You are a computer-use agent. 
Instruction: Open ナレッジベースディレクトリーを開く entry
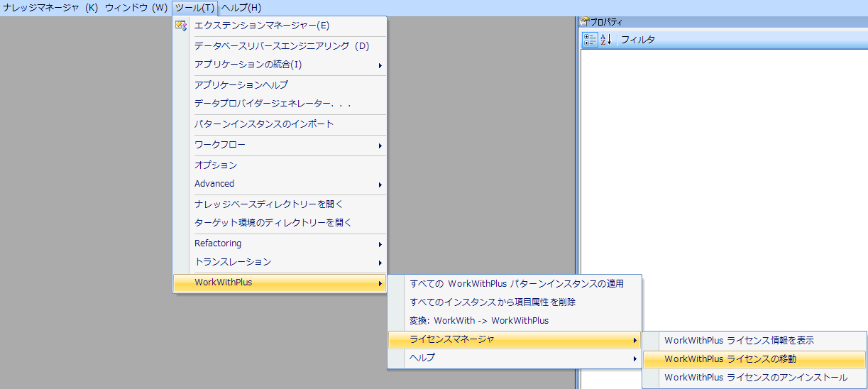[273, 204]
